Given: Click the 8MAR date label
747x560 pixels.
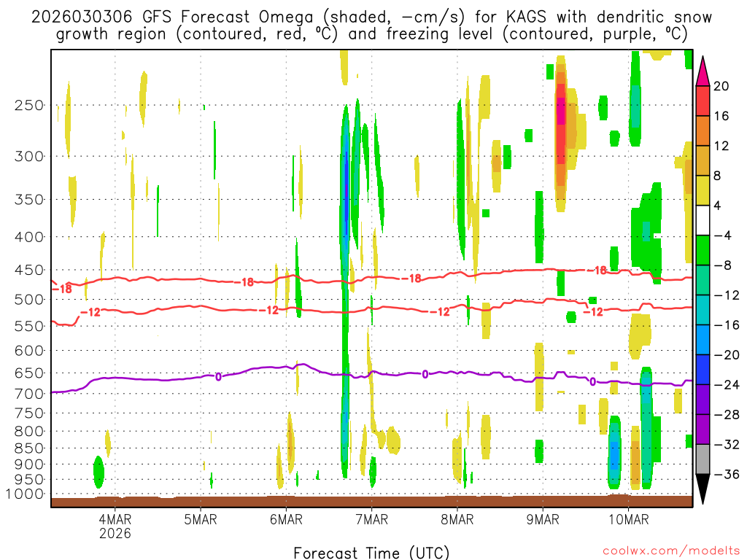Looking at the screenshot, I should point(457,519).
